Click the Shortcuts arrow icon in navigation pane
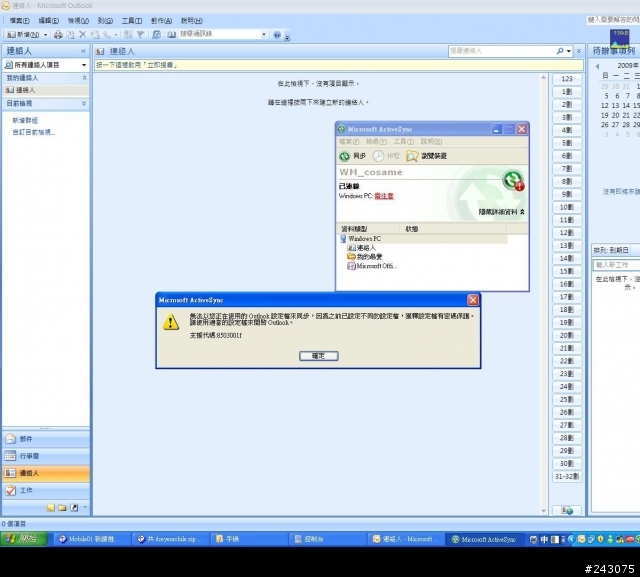 pyautogui.click(x=74, y=508)
